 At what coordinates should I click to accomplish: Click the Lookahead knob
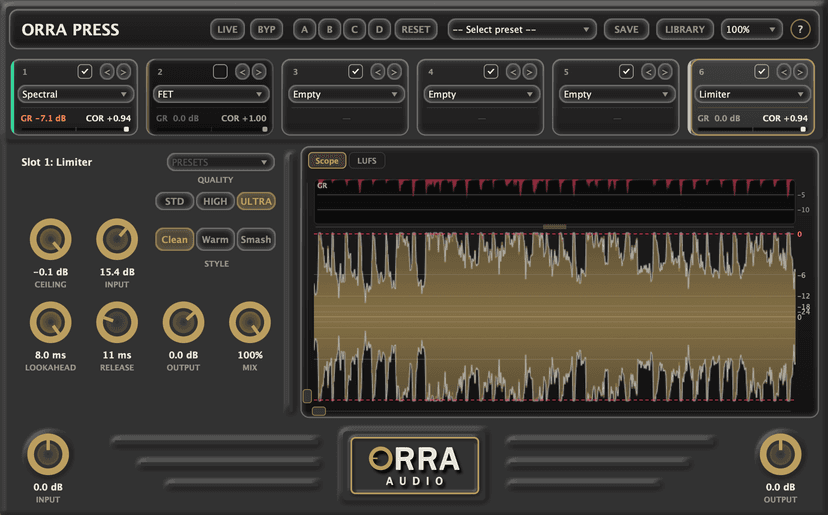click(50, 322)
